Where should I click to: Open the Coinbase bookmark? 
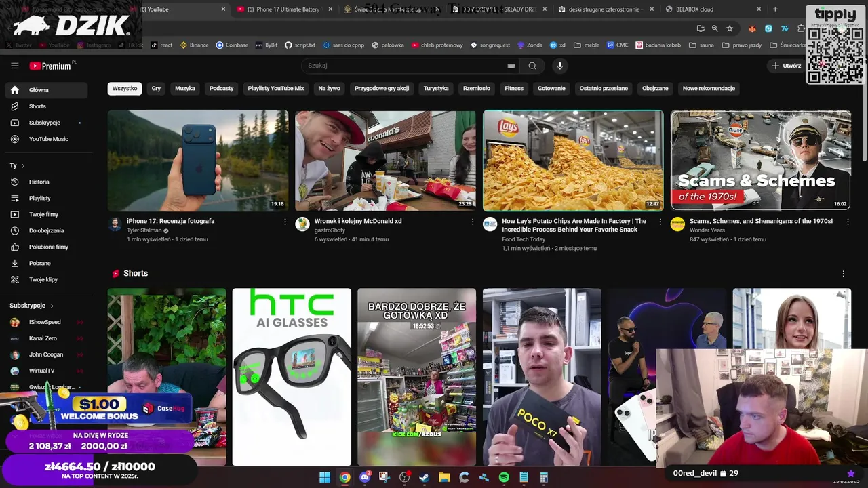point(232,45)
